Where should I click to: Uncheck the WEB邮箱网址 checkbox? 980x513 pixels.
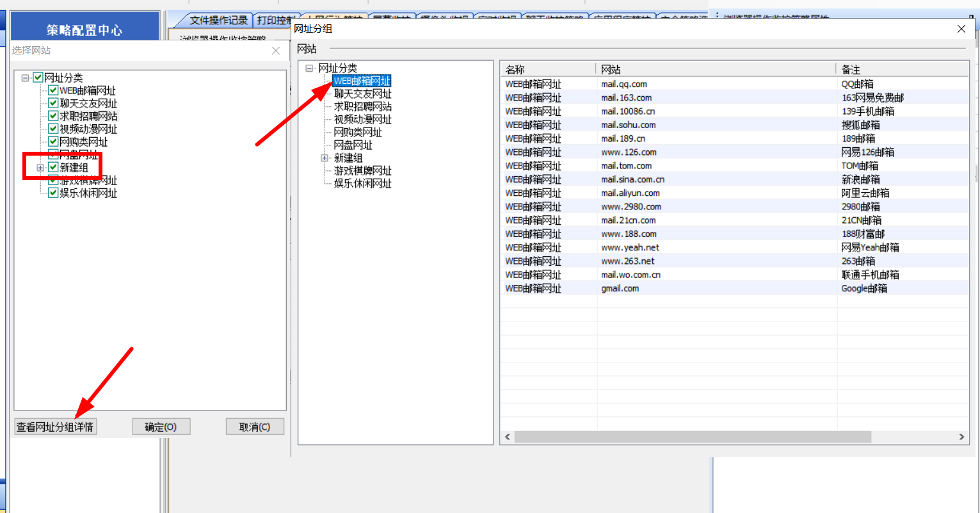tap(53, 90)
